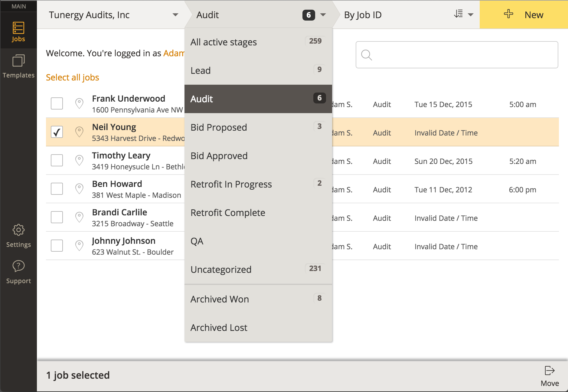
Task: Check the Frank Underwood job checkbox
Action: click(57, 103)
